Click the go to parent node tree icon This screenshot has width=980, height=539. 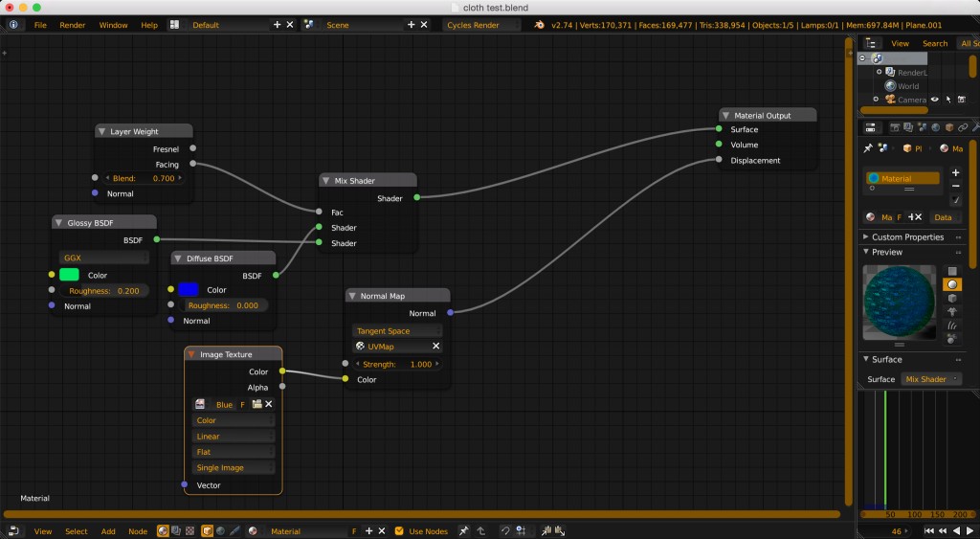point(479,530)
